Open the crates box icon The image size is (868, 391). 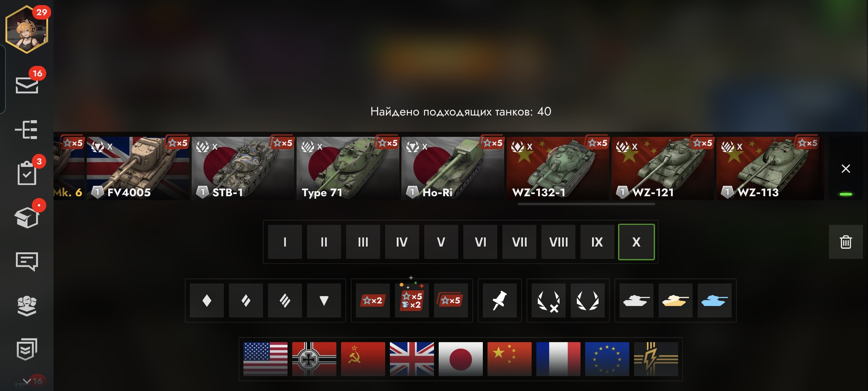point(27,218)
